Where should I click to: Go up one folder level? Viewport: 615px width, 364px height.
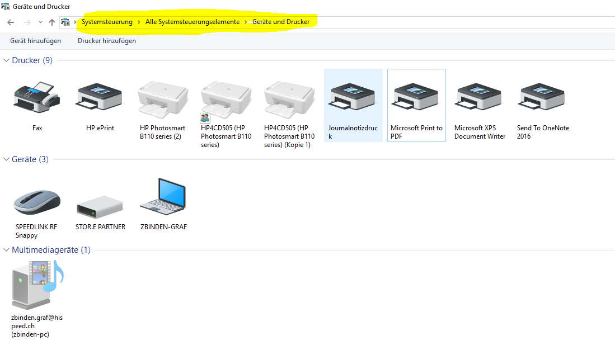tap(52, 22)
